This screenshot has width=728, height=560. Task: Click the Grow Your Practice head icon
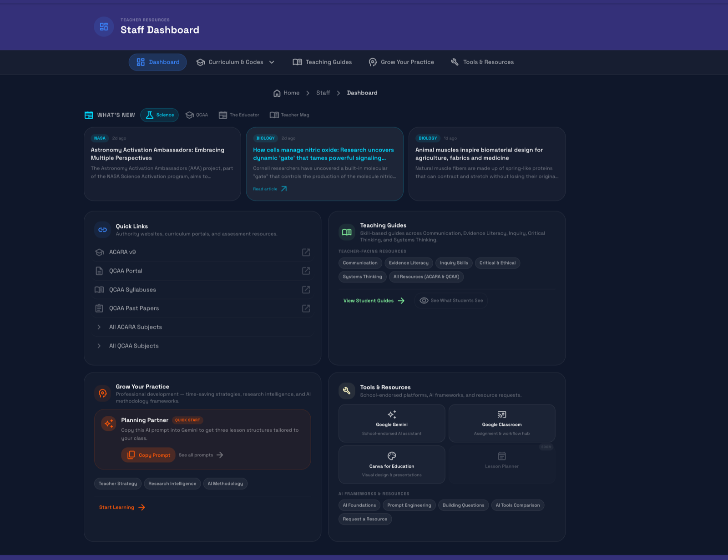click(103, 393)
